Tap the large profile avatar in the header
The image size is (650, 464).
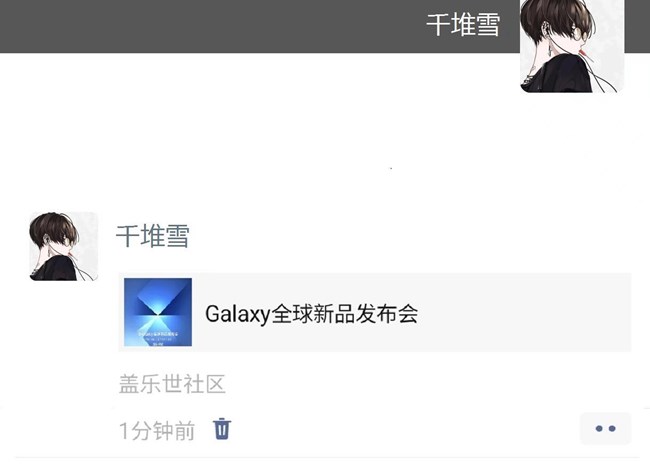[572, 46]
